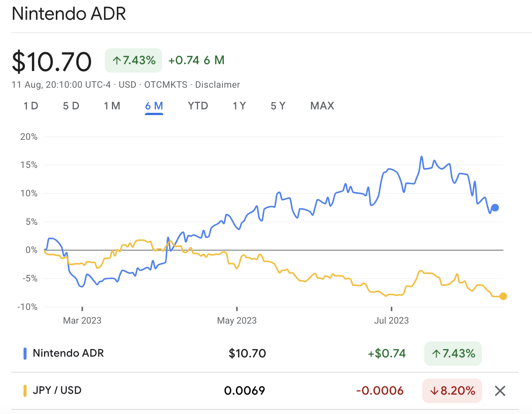Click the 20% y-axis label
Image resolution: width=532 pixels, height=414 pixels.
[x=29, y=137]
